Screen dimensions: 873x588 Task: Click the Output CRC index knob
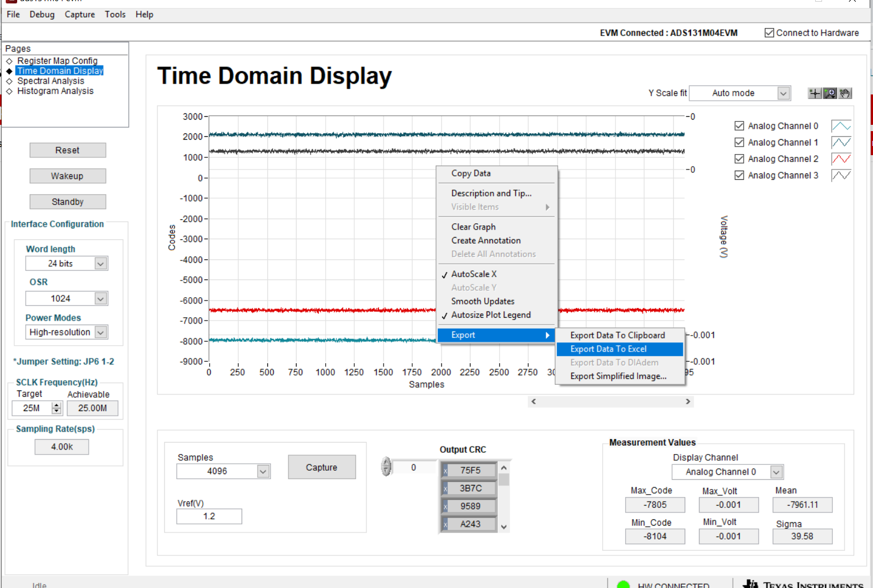click(x=386, y=467)
